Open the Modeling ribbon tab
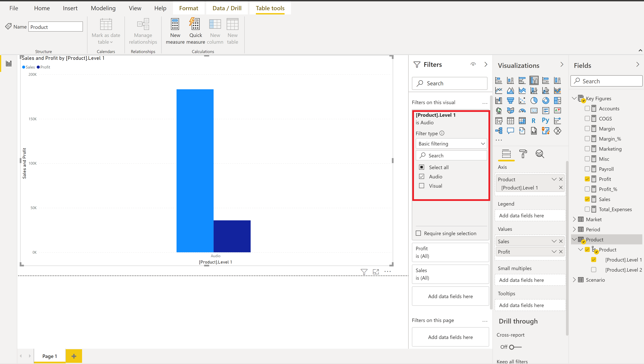This screenshot has width=644, height=364. tap(103, 8)
